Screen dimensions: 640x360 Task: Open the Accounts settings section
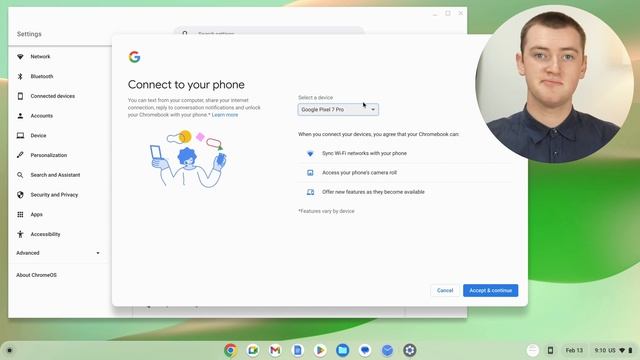click(42, 116)
